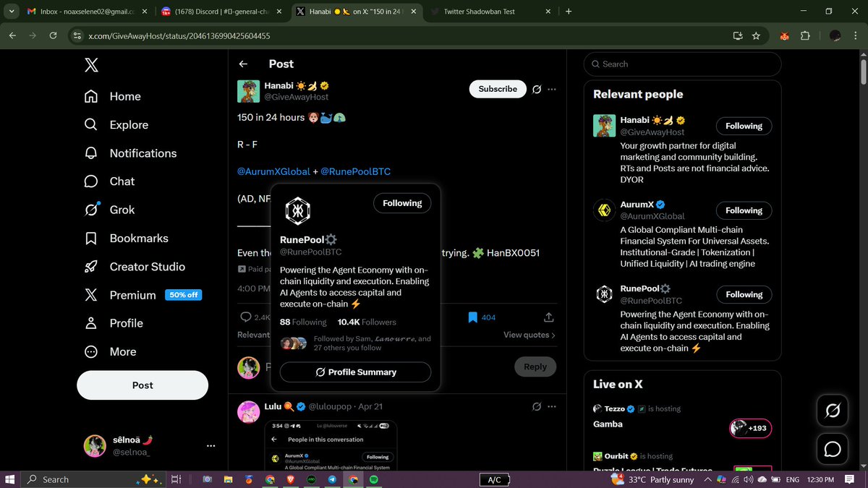Viewport: 868px width, 488px height.
Task: Open the three-dot menu on Lulu's reply
Action: coord(552,406)
